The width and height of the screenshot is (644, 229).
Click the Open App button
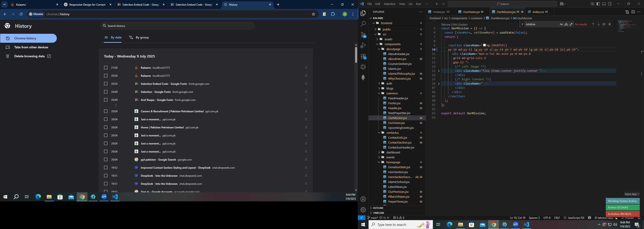coord(632,194)
